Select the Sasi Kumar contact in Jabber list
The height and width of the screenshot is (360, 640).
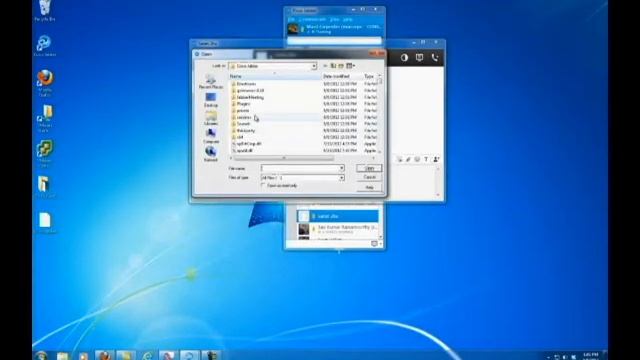pos(337,229)
